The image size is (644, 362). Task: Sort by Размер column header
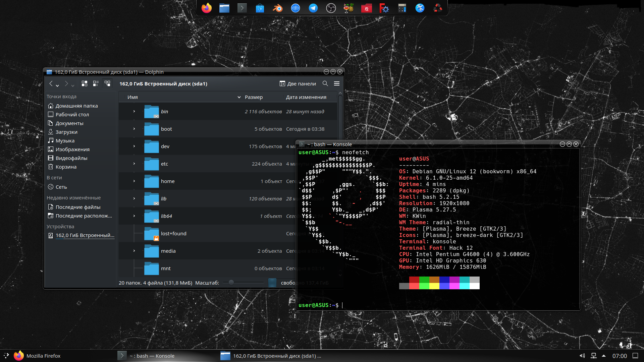click(x=263, y=97)
